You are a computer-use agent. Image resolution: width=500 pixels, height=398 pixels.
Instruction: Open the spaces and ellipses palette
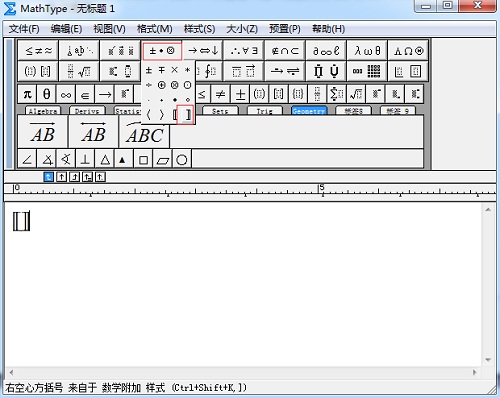tap(79, 51)
